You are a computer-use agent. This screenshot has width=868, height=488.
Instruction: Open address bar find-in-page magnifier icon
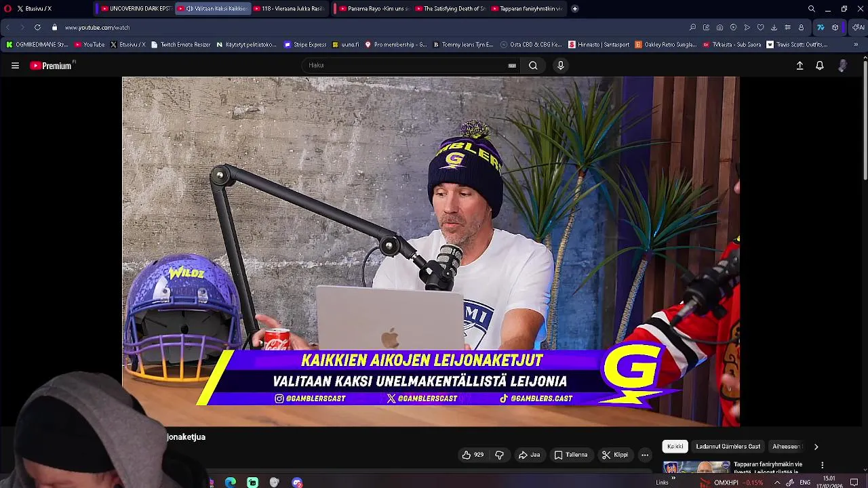(692, 28)
